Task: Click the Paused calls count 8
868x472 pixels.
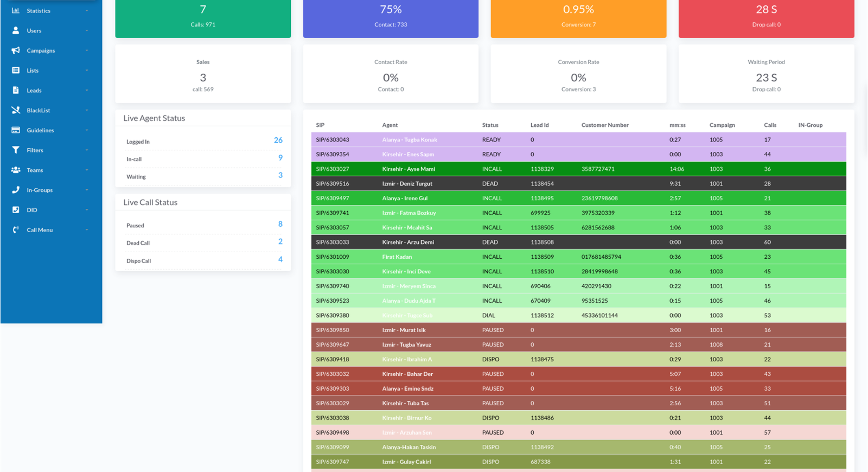Action: tap(280, 224)
